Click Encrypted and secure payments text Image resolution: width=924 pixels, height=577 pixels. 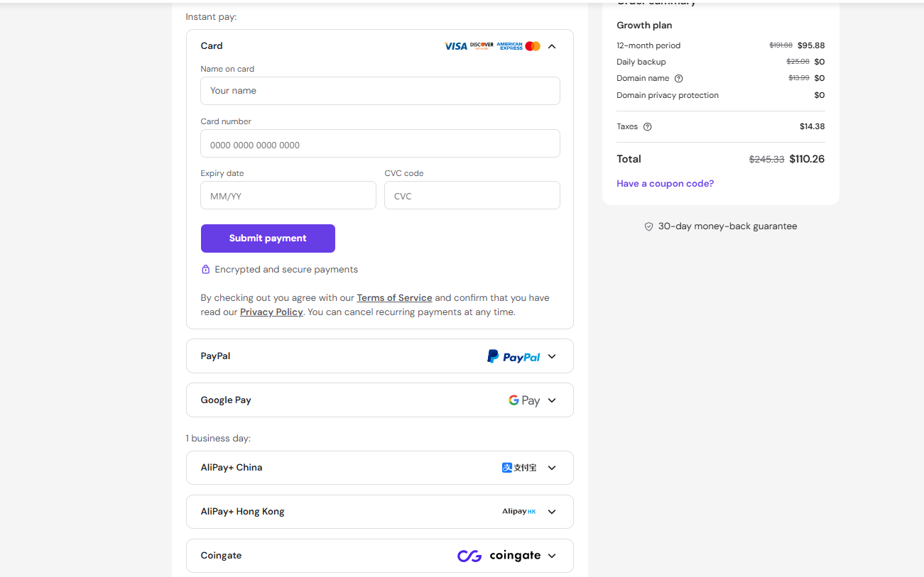[x=286, y=270]
